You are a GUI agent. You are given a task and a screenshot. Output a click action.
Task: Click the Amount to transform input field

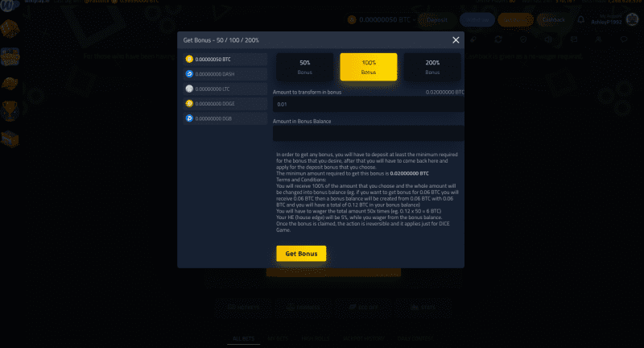tap(368, 104)
